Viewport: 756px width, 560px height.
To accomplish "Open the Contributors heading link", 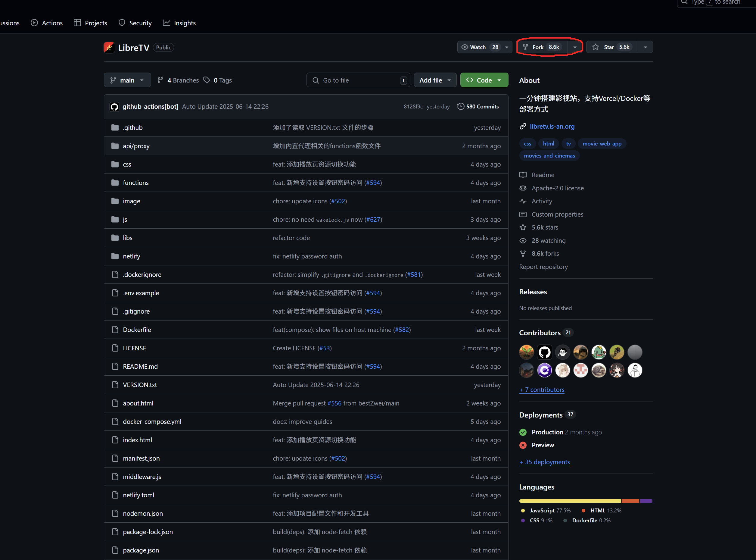I will tap(540, 333).
